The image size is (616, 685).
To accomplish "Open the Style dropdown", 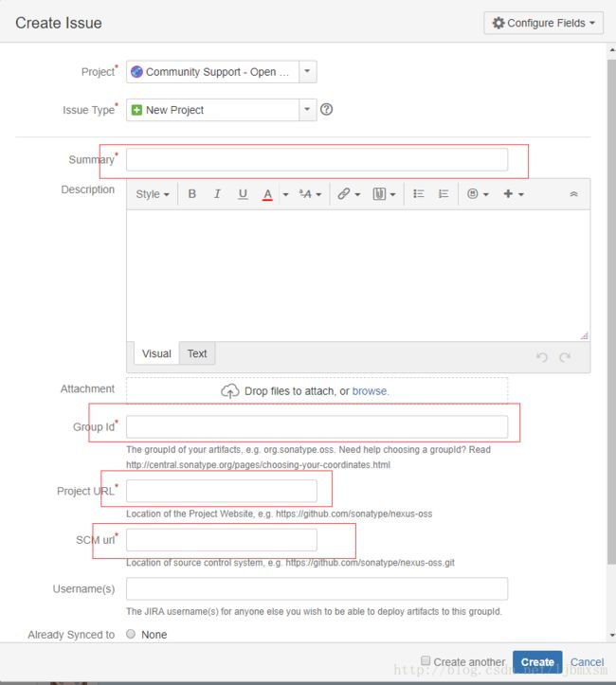I will 152,194.
